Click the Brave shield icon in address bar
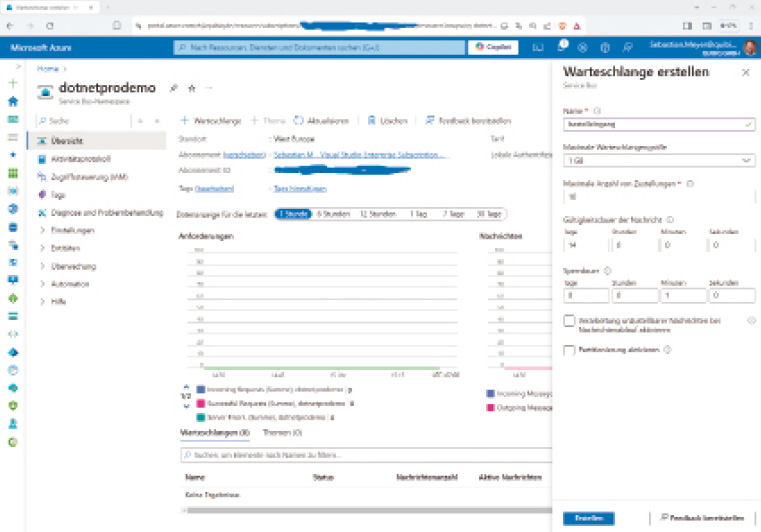This screenshot has width=761, height=532. 562,26
